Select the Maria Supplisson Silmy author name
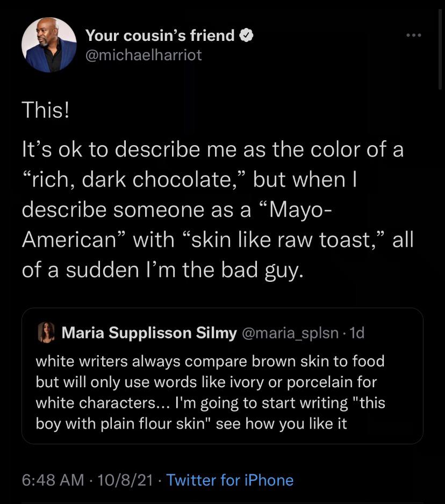 149,333
